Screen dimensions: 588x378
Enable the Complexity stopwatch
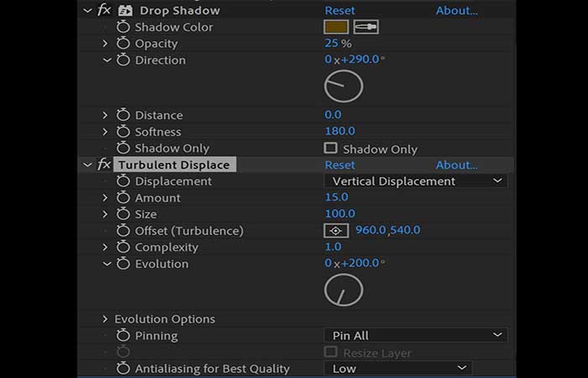pos(123,247)
